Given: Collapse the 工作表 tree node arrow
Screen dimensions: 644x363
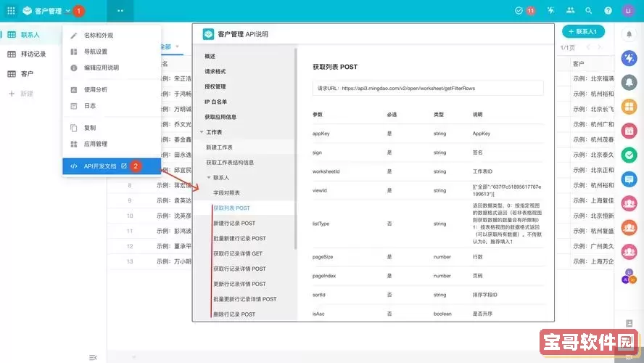Looking at the screenshot, I should [x=202, y=132].
